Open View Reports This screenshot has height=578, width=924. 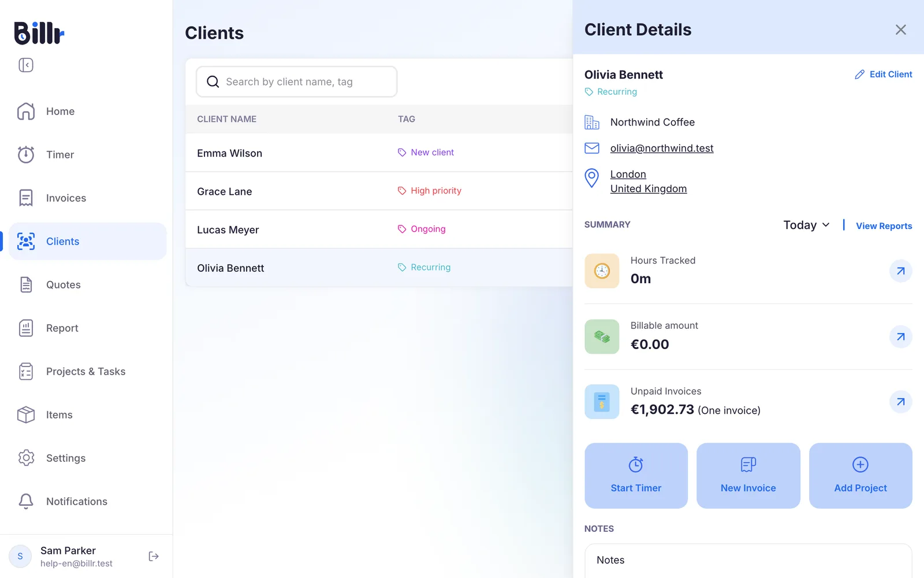click(x=884, y=225)
